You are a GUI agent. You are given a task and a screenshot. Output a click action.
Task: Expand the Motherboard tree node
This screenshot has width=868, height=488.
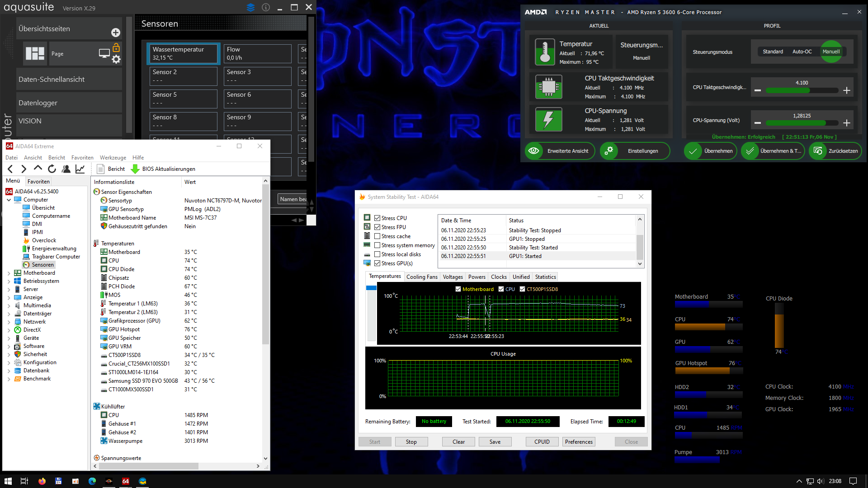click(x=9, y=273)
